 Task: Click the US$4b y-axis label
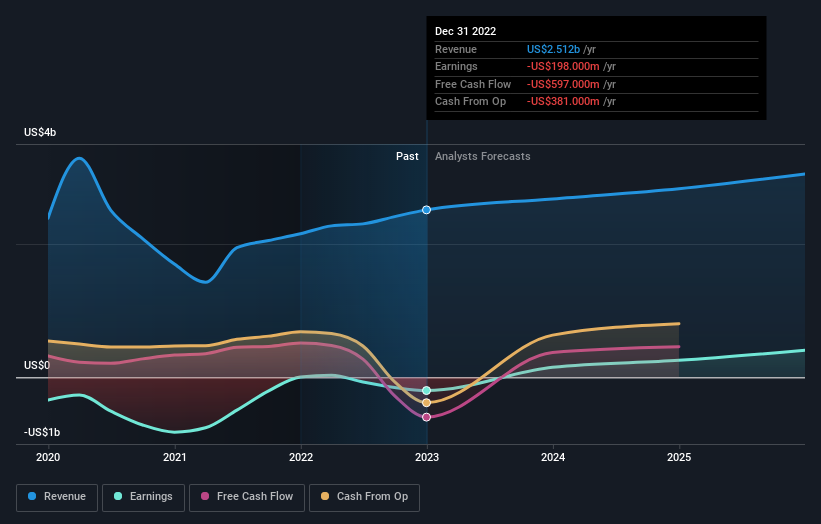(40, 132)
